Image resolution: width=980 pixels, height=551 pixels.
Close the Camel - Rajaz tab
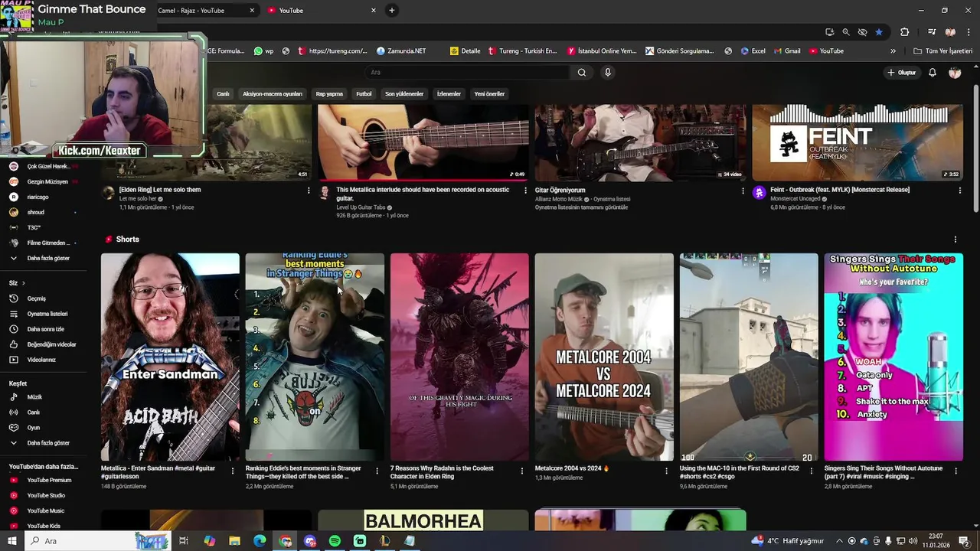pos(252,11)
